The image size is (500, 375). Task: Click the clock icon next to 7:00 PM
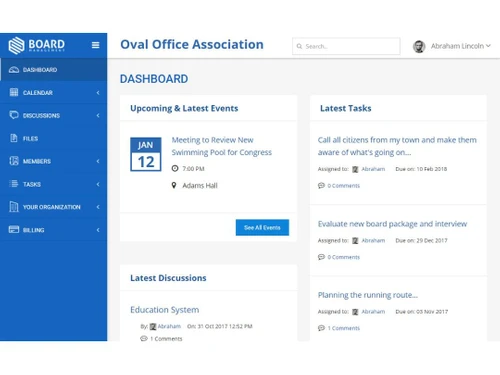[x=175, y=168]
